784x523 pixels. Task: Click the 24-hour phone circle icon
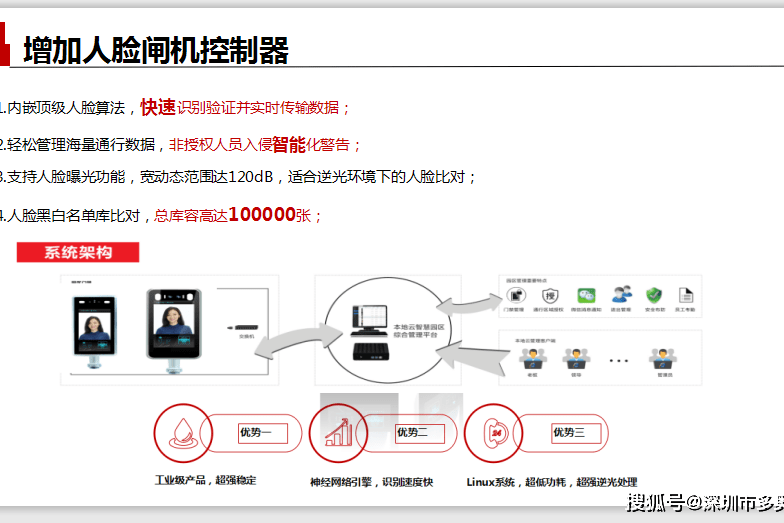coord(494,433)
